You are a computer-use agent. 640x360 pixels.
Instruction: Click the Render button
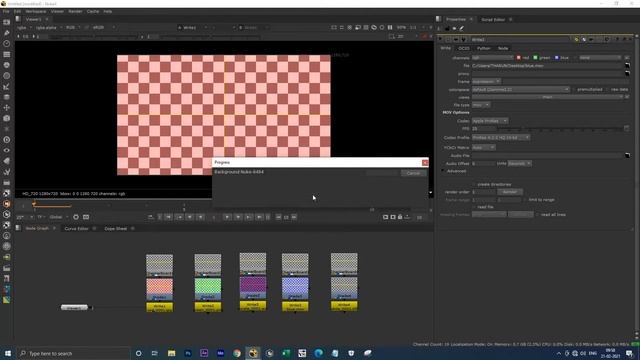point(510,192)
